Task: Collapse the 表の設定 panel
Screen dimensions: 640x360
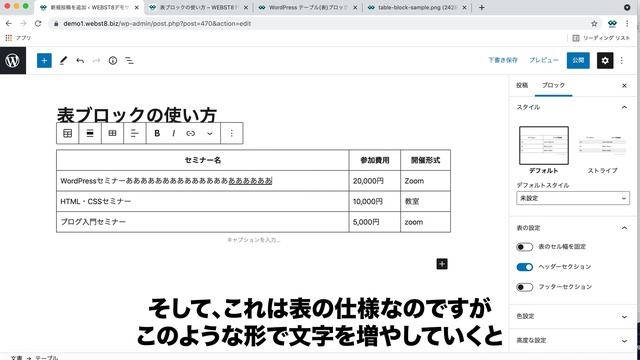Action: pyautogui.click(x=624, y=228)
